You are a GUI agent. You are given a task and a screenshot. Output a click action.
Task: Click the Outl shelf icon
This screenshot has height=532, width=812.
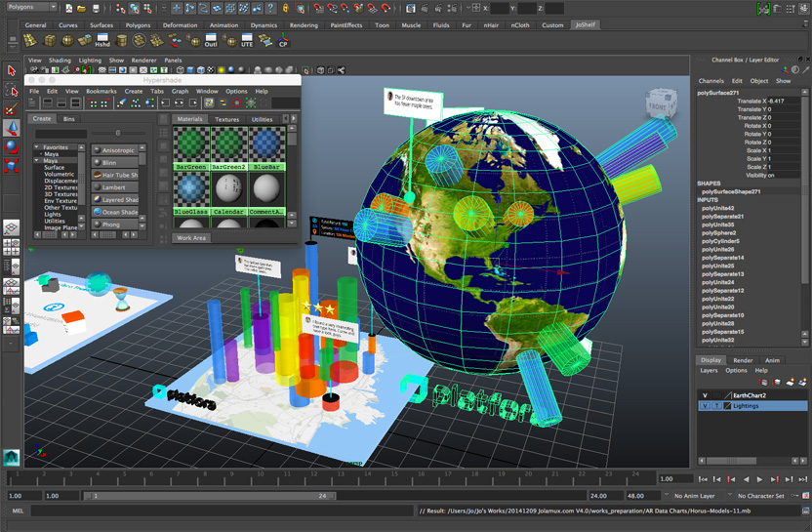click(211, 41)
